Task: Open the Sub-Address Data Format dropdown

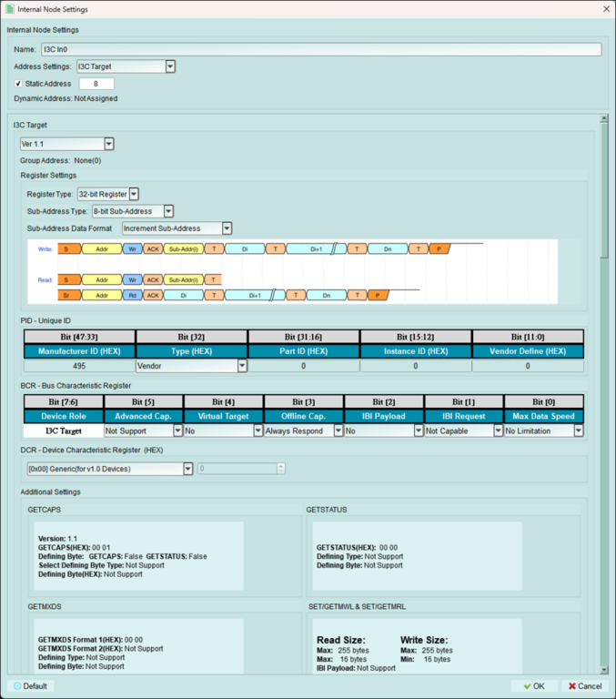Action: pyautogui.click(x=227, y=228)
